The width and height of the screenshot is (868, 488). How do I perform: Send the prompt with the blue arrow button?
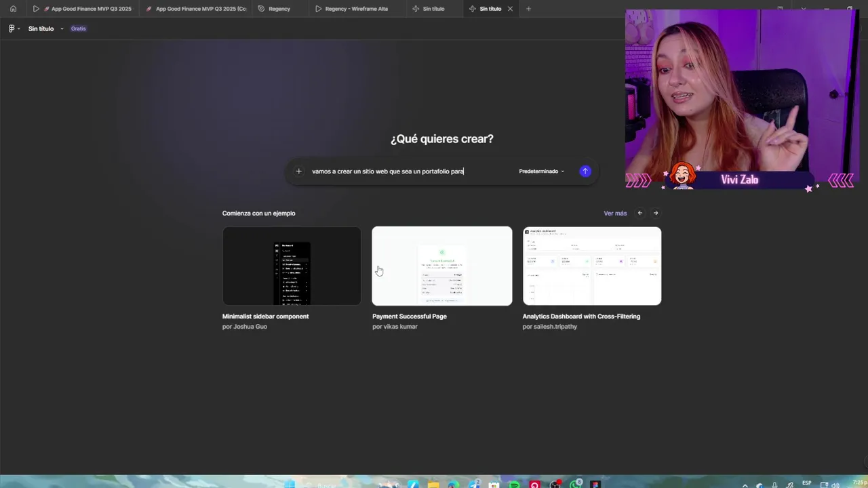(585, 171)
